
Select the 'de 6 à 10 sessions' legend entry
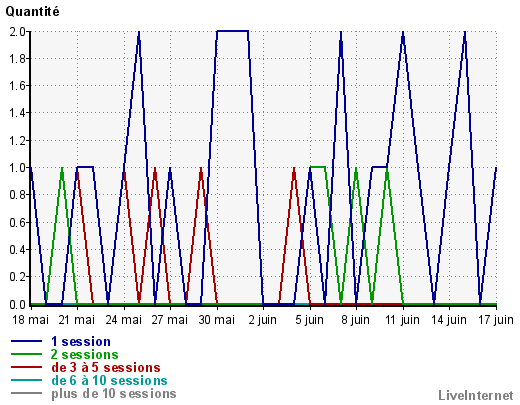pyautogui.click(x=109, y=380)
